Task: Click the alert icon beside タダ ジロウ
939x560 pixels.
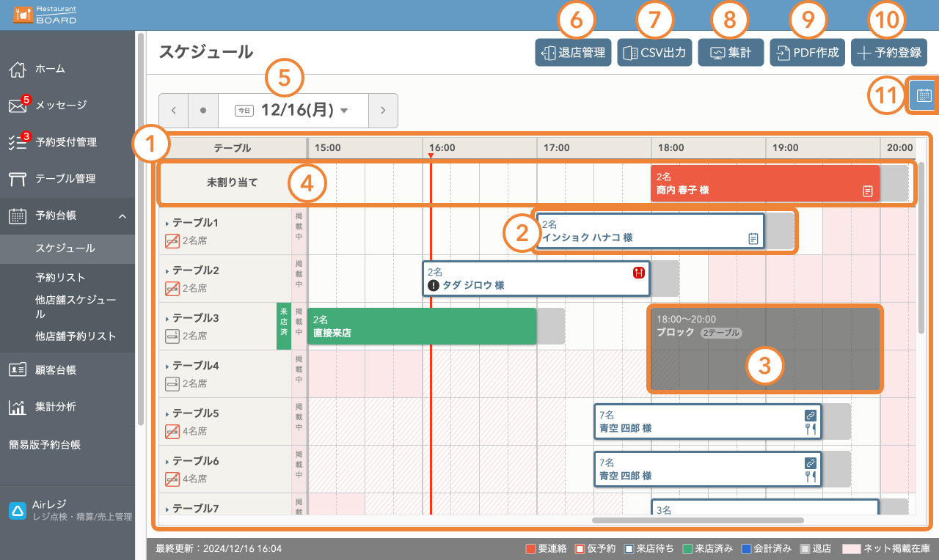Action: (x=434, y=285)
